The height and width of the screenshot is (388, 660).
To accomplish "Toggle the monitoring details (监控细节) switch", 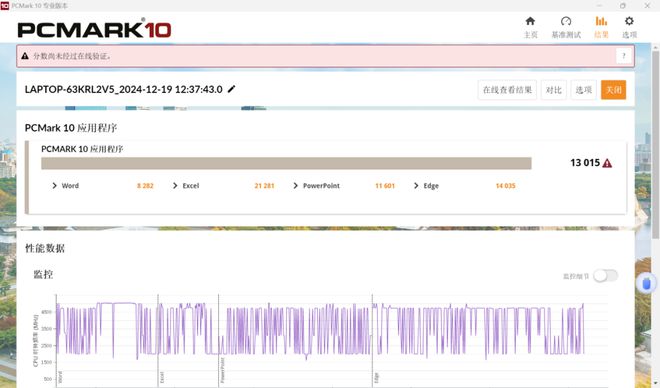I will [605, 276].
